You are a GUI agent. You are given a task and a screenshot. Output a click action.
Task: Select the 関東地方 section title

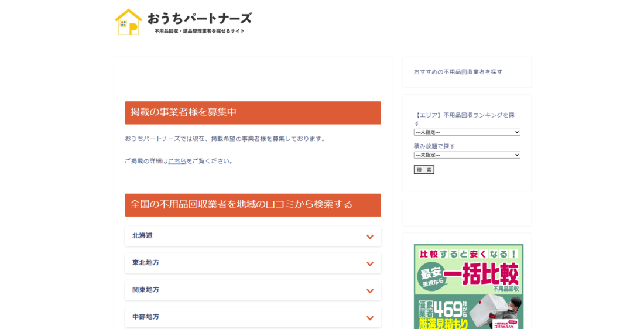(x=146, y=290)
